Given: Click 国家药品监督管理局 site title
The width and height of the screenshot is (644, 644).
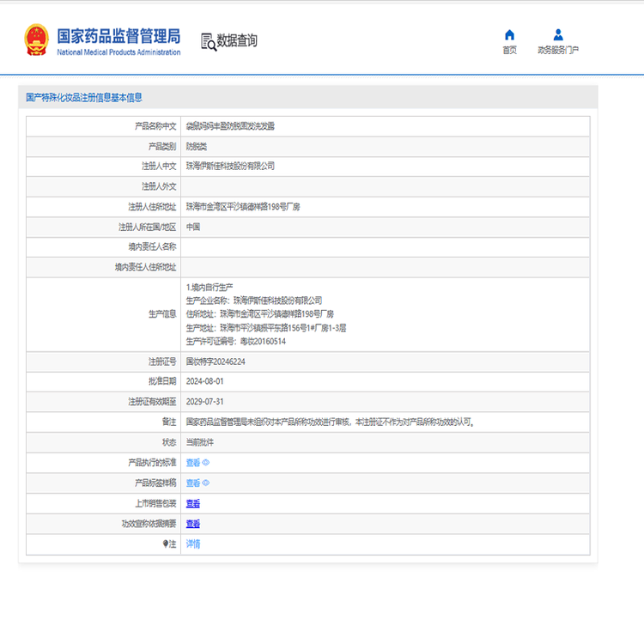Looking at the screenshot, I should pyautogui.click(x=118, y=36).
